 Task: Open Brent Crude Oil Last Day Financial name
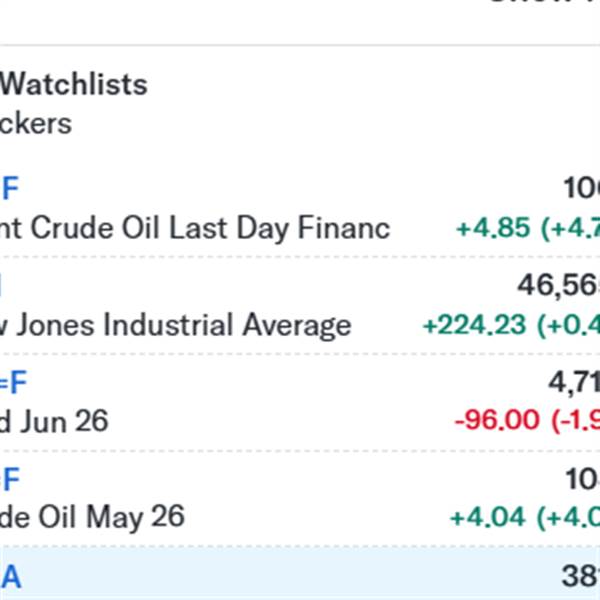click(x=195, y=228)
